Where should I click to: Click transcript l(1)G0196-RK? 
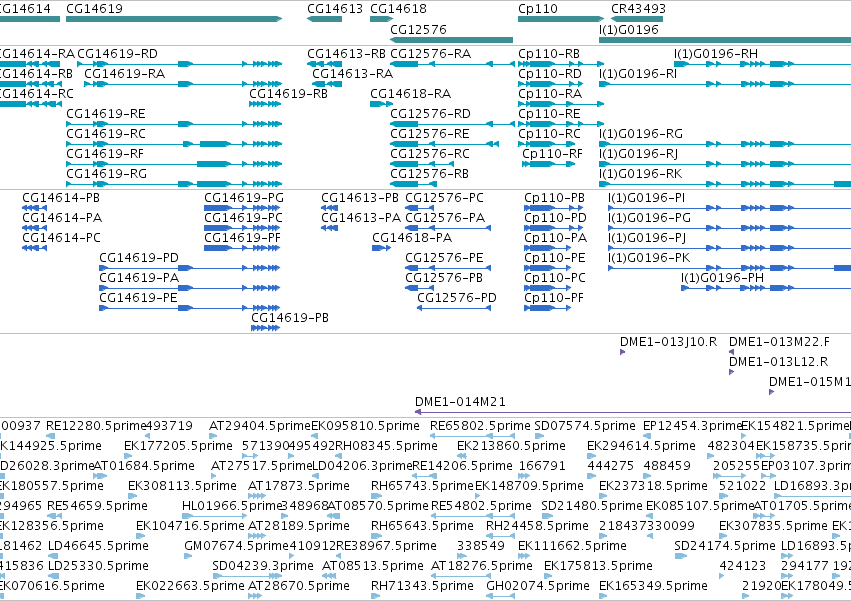(x=640, y=174)
